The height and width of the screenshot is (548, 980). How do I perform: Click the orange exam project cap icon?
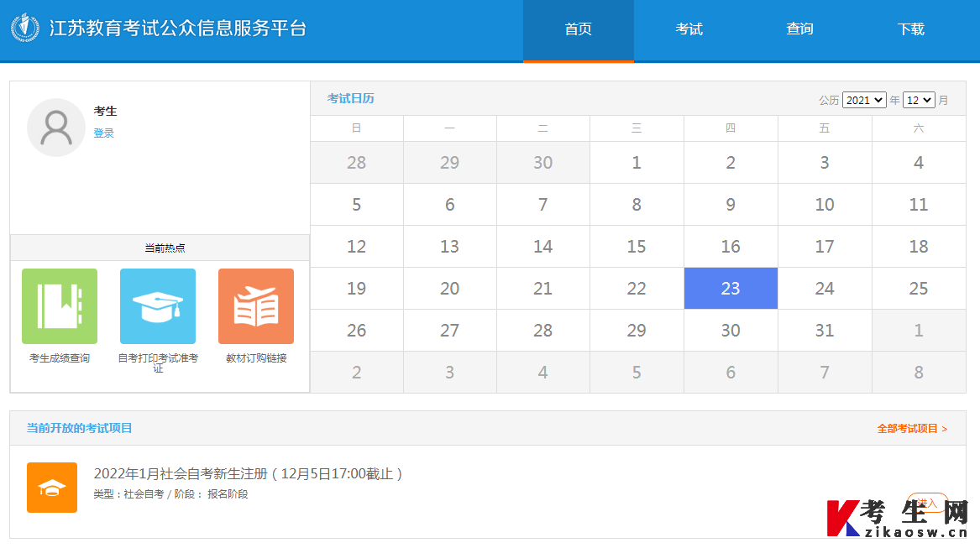[52, 488]
